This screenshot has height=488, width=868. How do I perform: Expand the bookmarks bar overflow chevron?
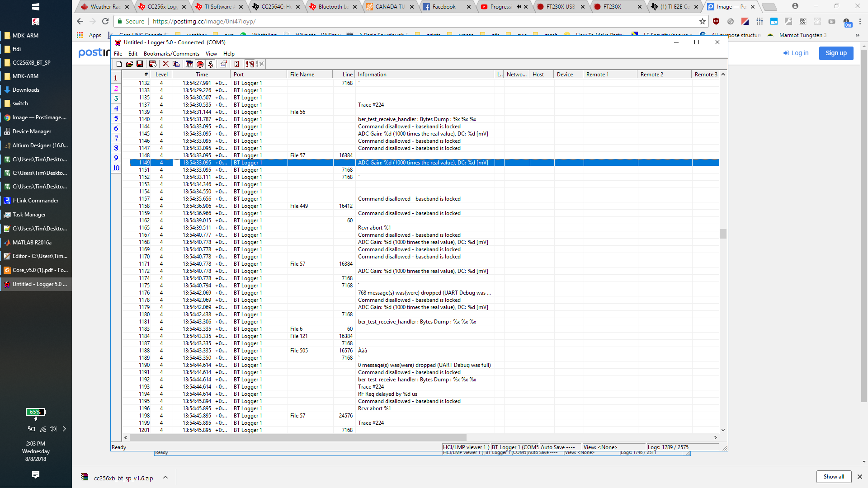[857, 35]
